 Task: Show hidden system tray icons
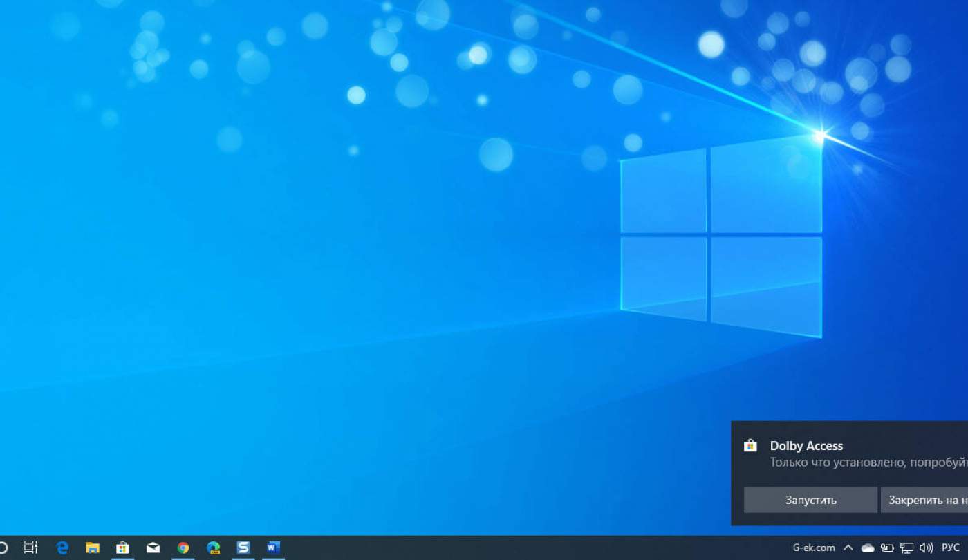(848, 548)
